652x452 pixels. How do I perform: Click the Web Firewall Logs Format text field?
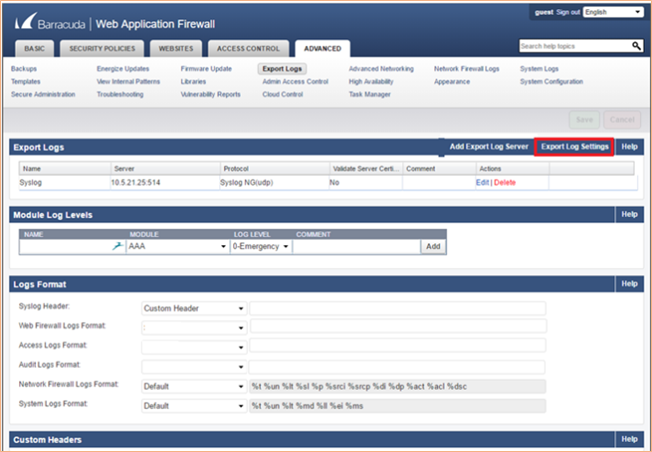click(398, 326)
